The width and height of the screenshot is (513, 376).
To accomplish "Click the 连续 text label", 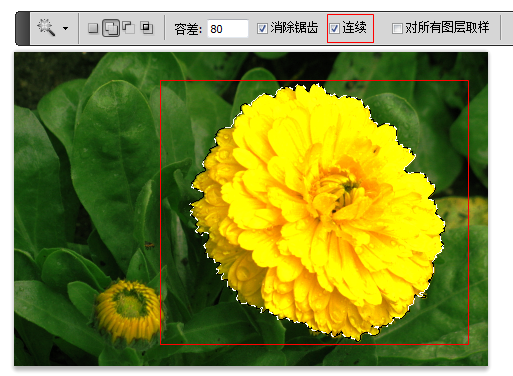I will point(354,28).
